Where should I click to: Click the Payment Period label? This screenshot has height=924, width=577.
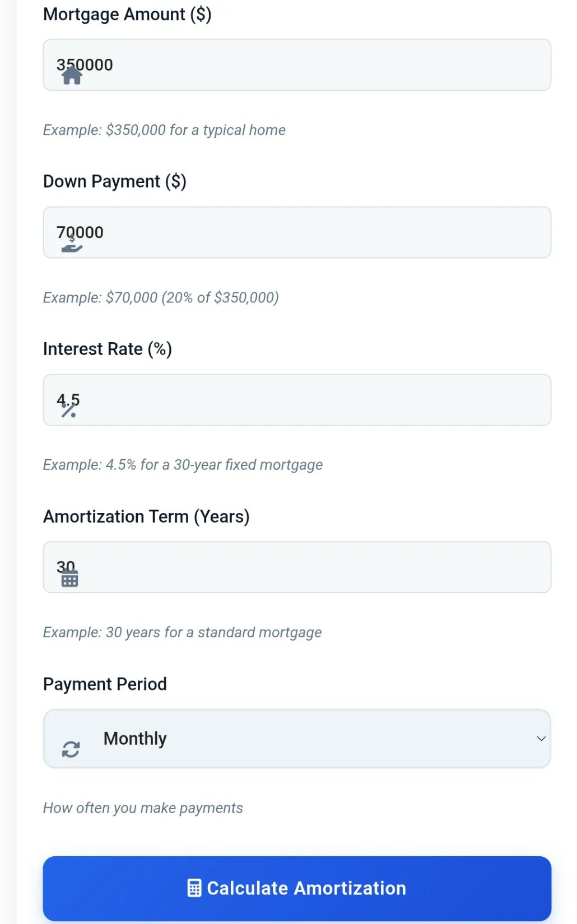point(105,684)
